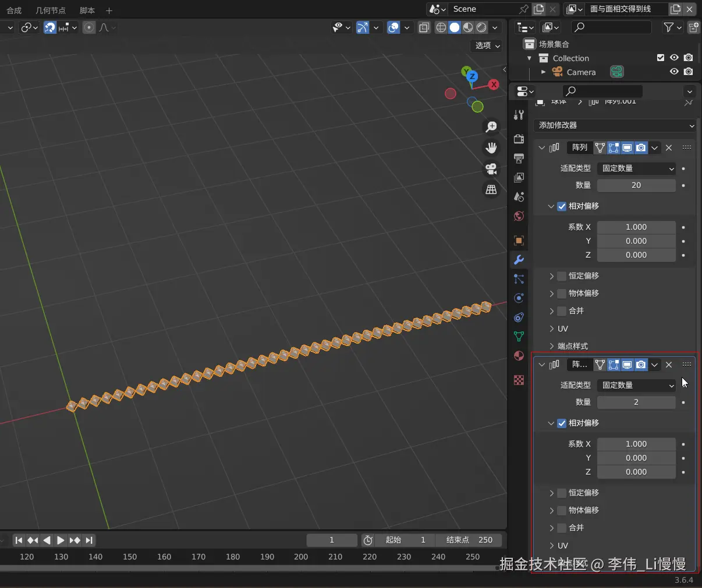Open the Modifiers wrench tab

519,259
